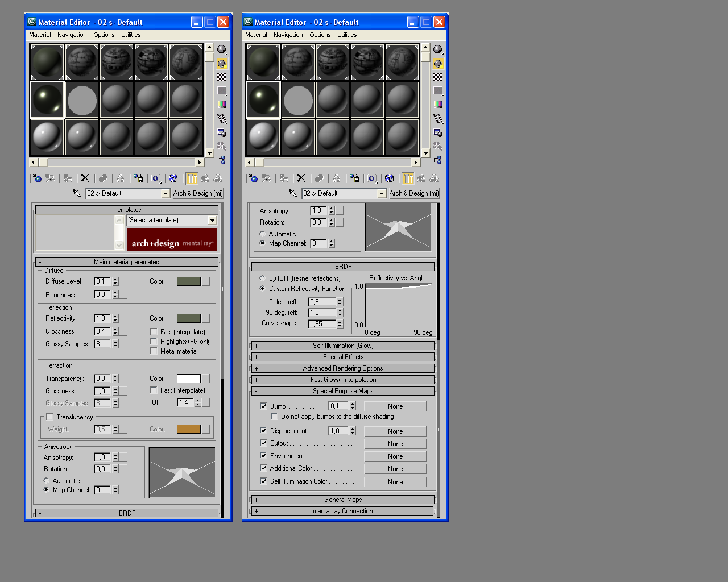
Task: Uncheck the Cutout map checkbox
Action: [x=263, y=443]
